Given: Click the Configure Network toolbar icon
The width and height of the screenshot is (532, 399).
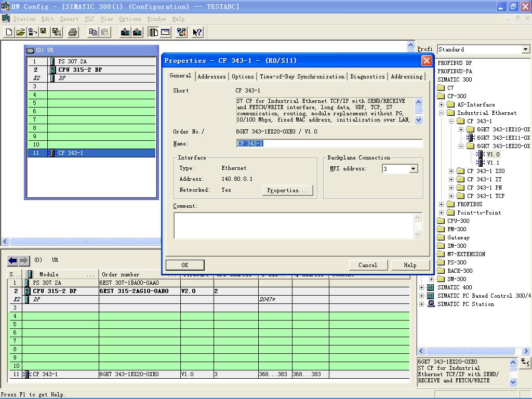Looking at the screenshot, I should 181,32.
